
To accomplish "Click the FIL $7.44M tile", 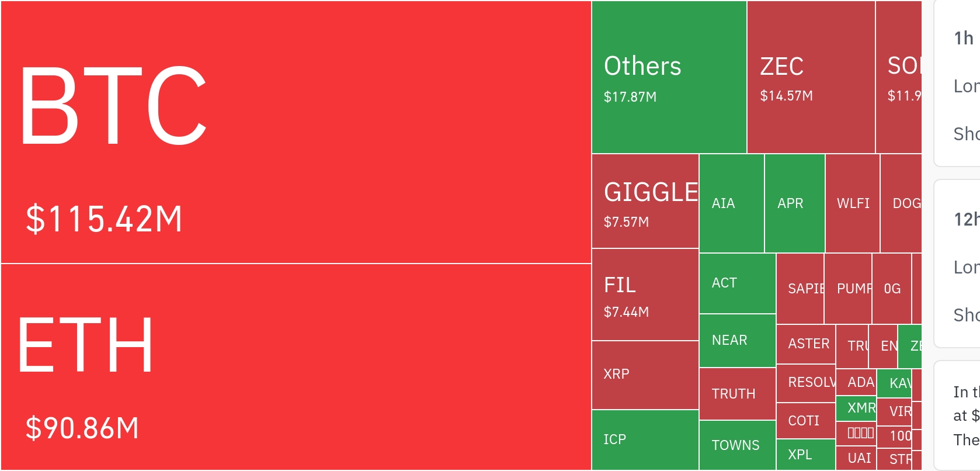I will [x=645, y=295].
